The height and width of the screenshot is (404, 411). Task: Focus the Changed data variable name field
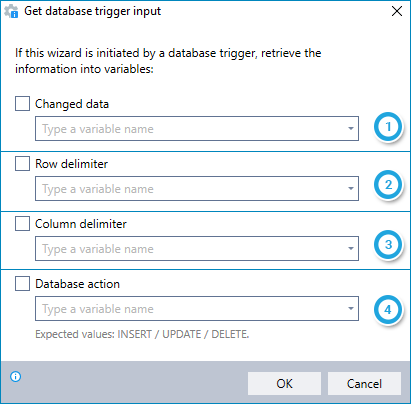197,129
